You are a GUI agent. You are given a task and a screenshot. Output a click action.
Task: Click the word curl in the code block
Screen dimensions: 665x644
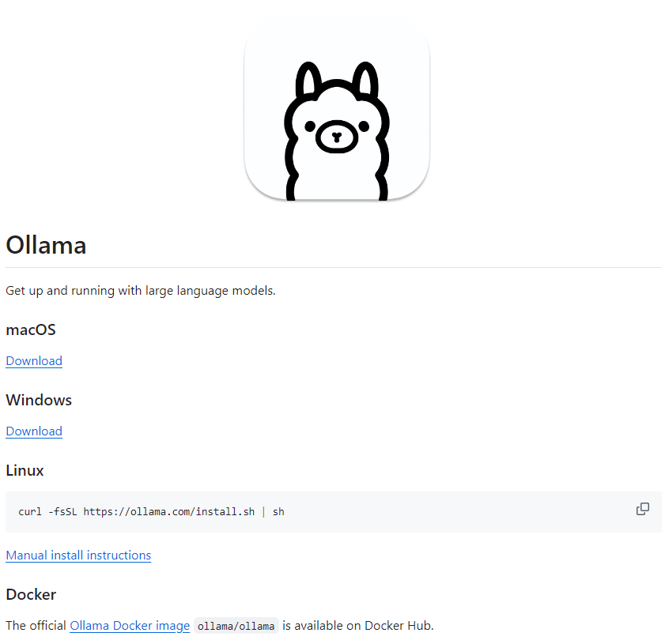[30, 512]
